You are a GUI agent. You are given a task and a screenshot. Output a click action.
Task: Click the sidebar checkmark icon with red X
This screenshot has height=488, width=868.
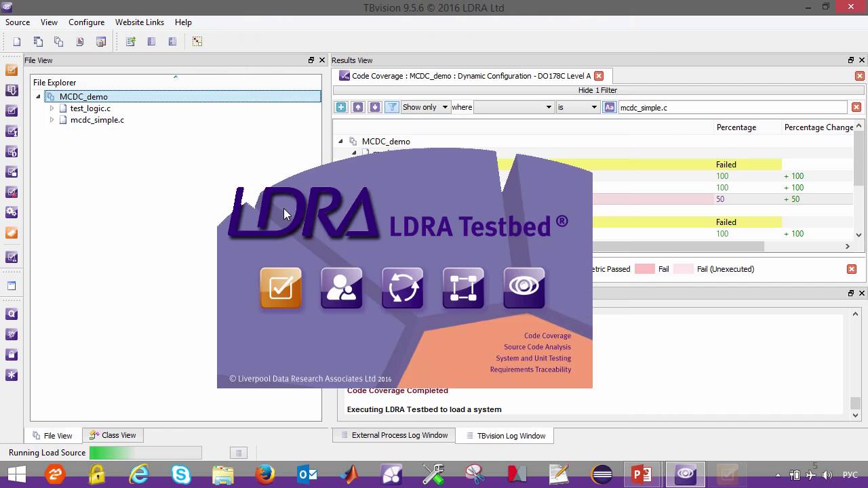tap(12, 192)
